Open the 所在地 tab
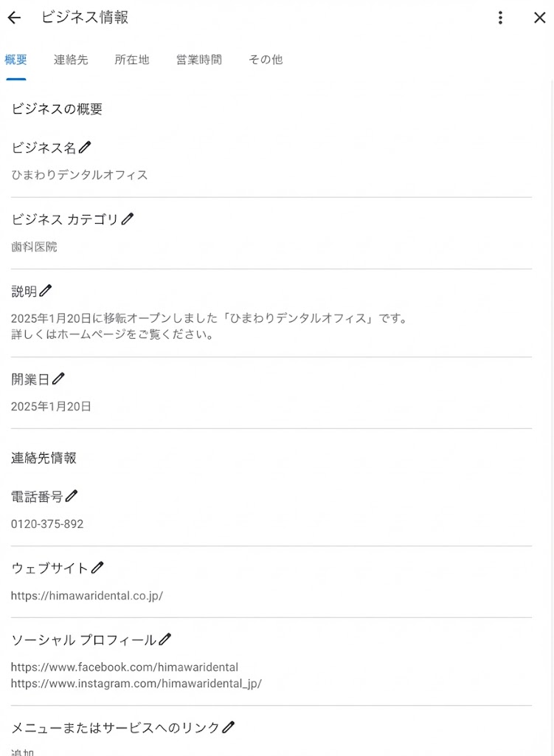Viewport: 554px width, 756px height. [132, 60]
